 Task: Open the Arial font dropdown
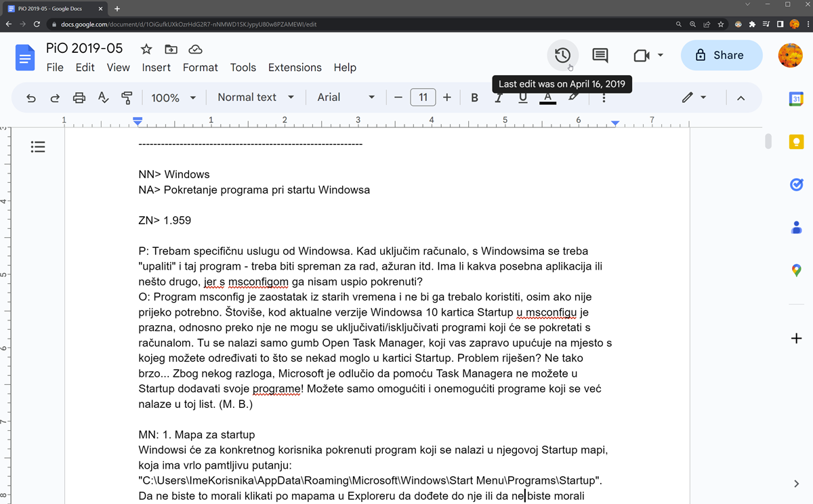[346, 98]
